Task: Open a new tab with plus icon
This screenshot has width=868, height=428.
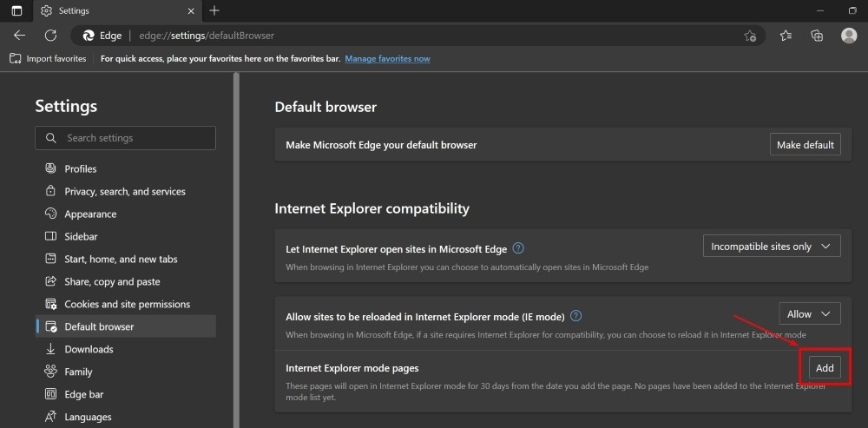Action: [x=214, y=10]
